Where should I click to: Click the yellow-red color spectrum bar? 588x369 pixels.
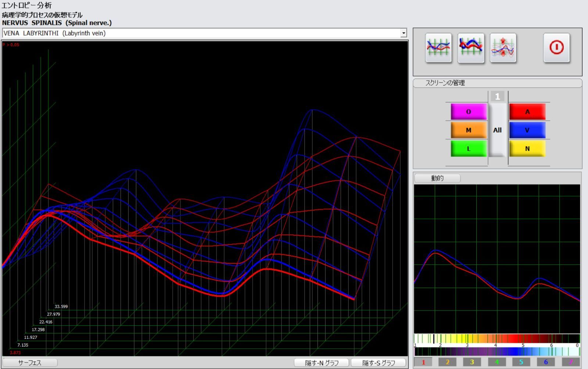pyautogui.click(x=497, y=338)
